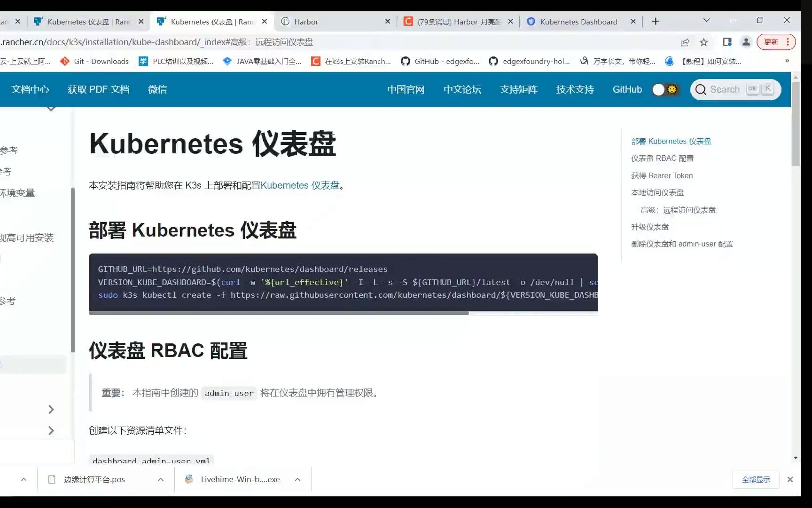Open the Git - Downloads bookmark

pos(94,61)
